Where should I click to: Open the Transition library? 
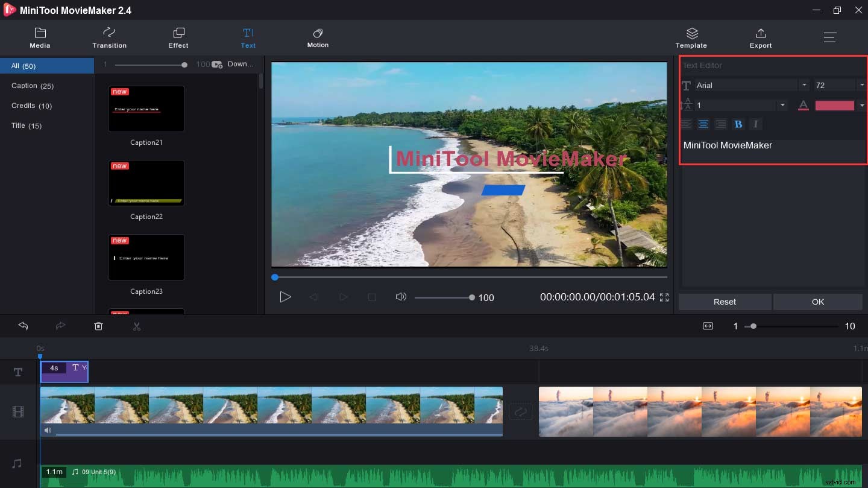pyautogui.click(x=109, y=37)
